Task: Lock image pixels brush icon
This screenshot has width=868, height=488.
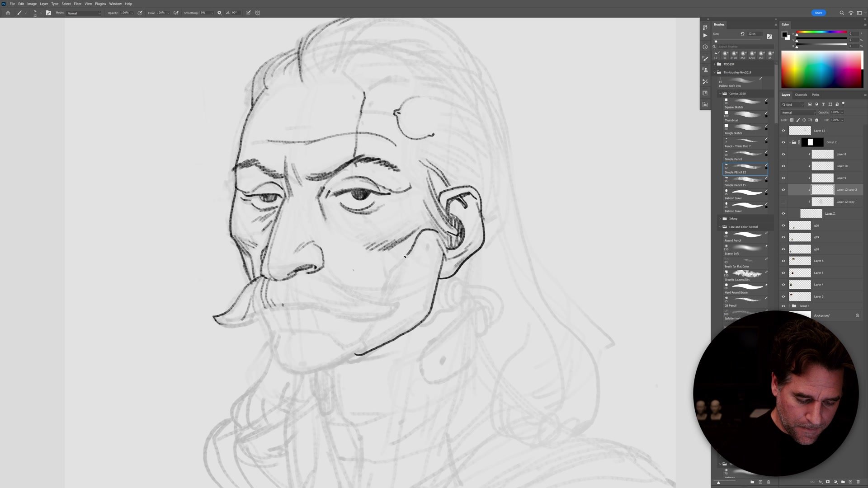Action: 798,120
